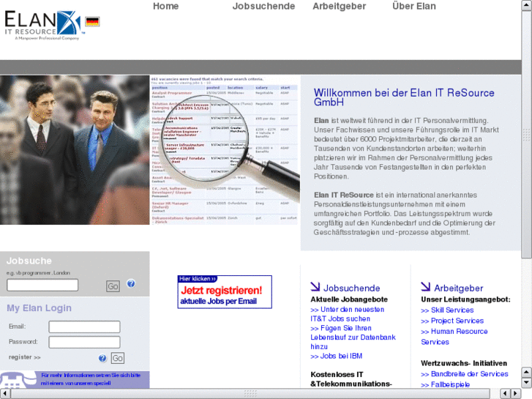Open the Fallbeispiele link
This screenshot has height=399, width=532.
pyautogui.click(x=446, y=384)
